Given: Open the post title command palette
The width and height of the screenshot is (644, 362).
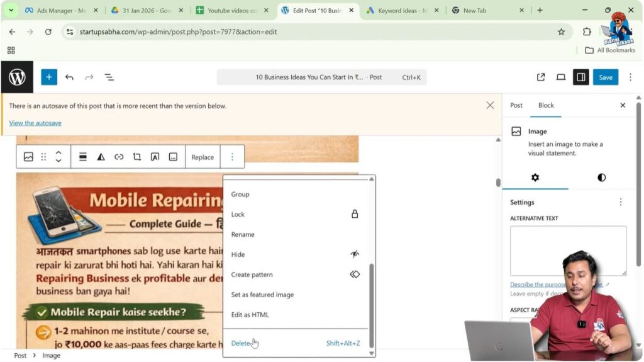Looking at the screenshot, I should pos(321,77).
